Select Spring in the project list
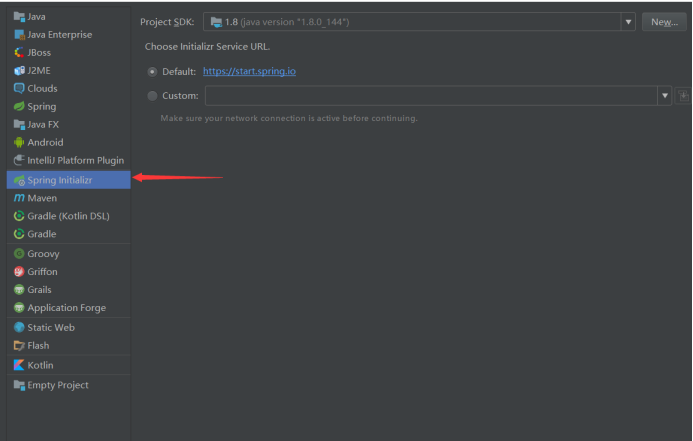693x441 pixels. tap(42, 106)
